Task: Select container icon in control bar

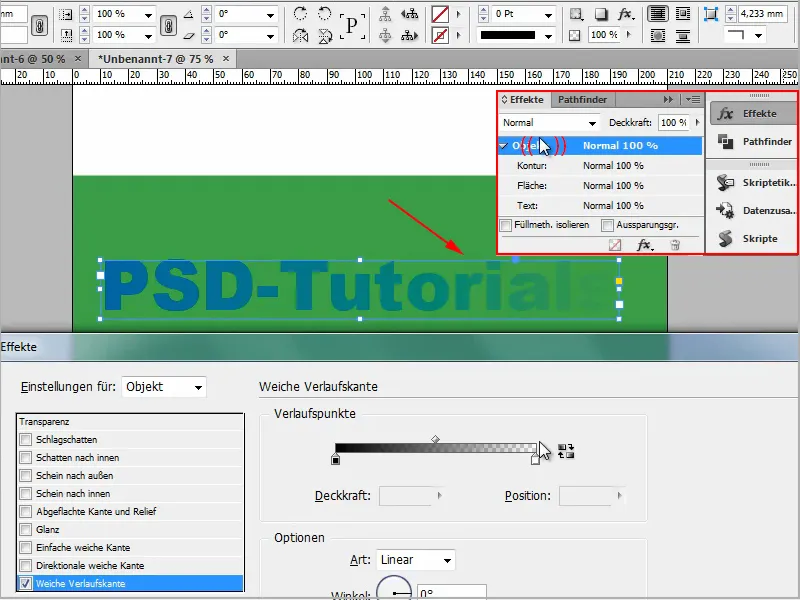Action: [x=385, y=14]
